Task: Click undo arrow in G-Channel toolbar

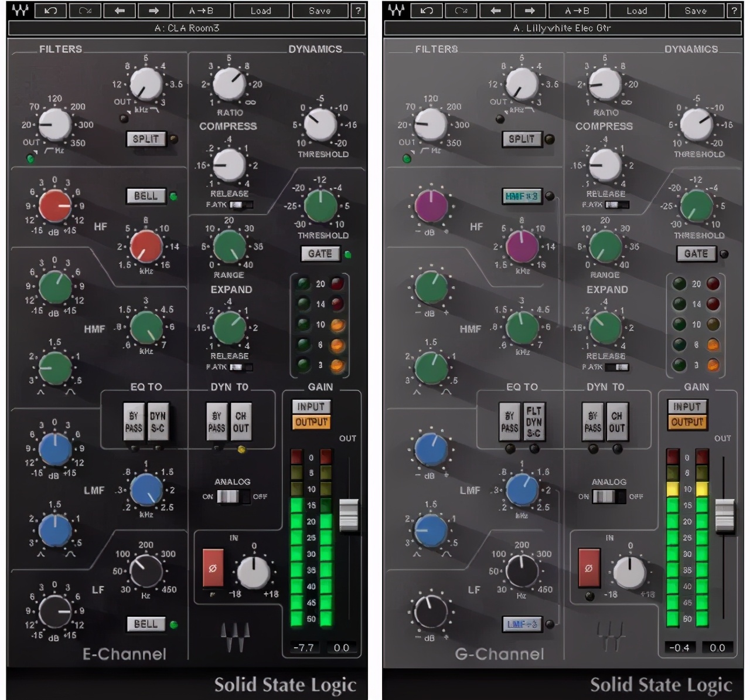Action: (x=427, y=11)
